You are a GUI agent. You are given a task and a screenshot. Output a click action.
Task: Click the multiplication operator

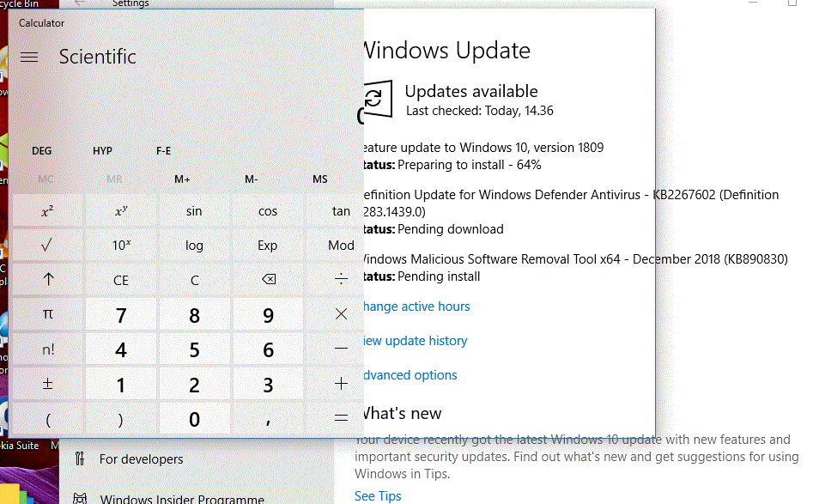click(x=341, y=314)
